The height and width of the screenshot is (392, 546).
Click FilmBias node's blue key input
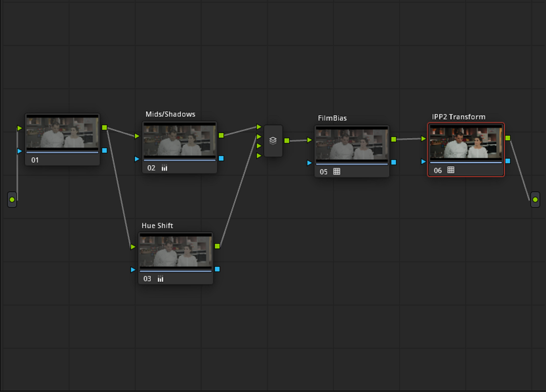[x=309, y=163]
